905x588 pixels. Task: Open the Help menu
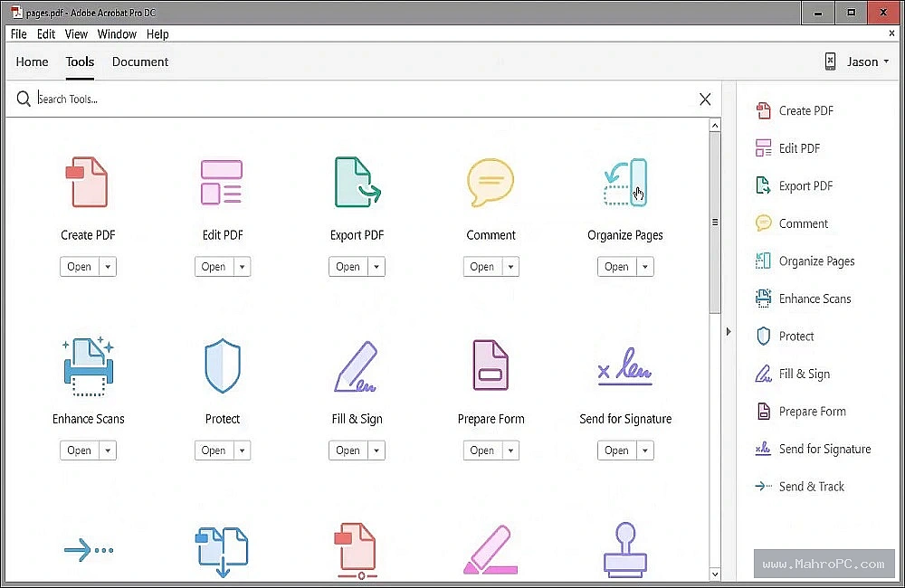tap(157, 34)
